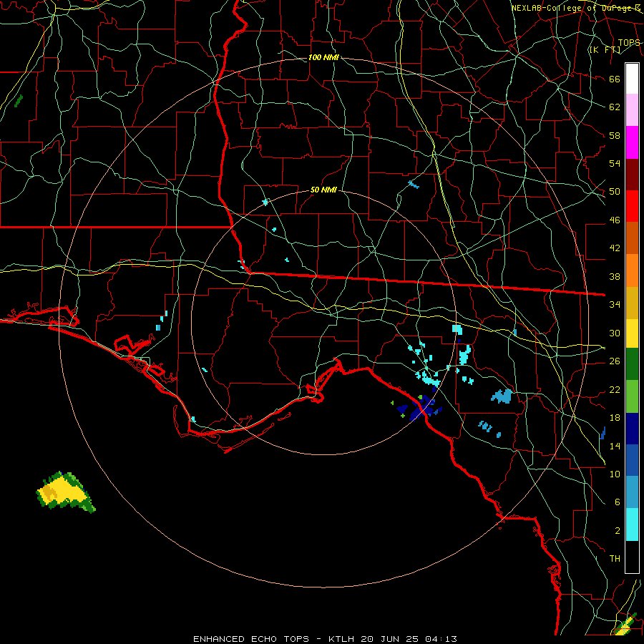
Task: Click the legend scale value "10"
Action: click(x=615, y=474)
